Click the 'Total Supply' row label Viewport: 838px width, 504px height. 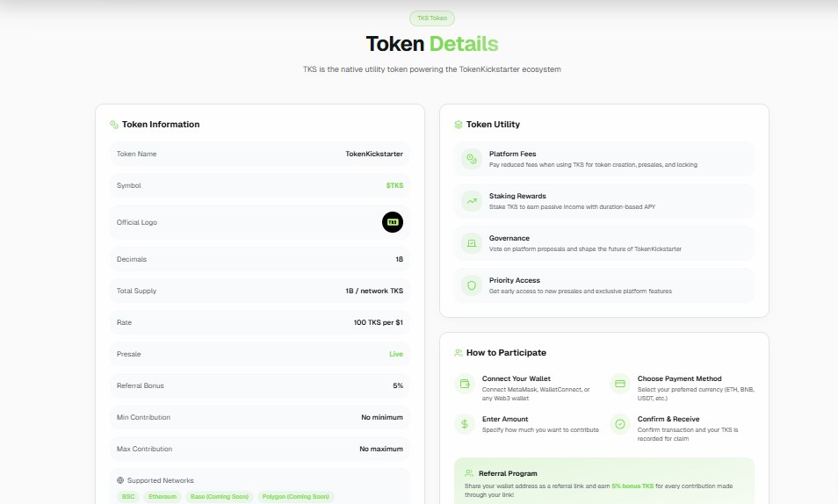136,291
